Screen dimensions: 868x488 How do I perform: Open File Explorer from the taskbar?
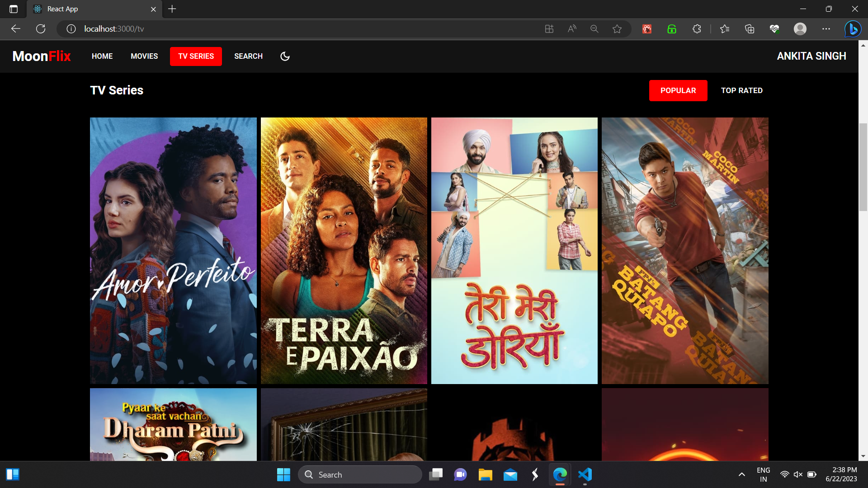tap(485, 474)
